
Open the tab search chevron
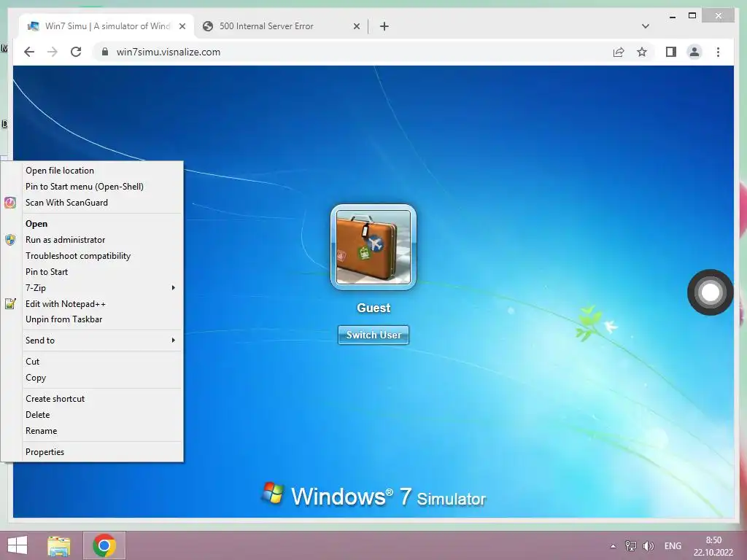645,26
